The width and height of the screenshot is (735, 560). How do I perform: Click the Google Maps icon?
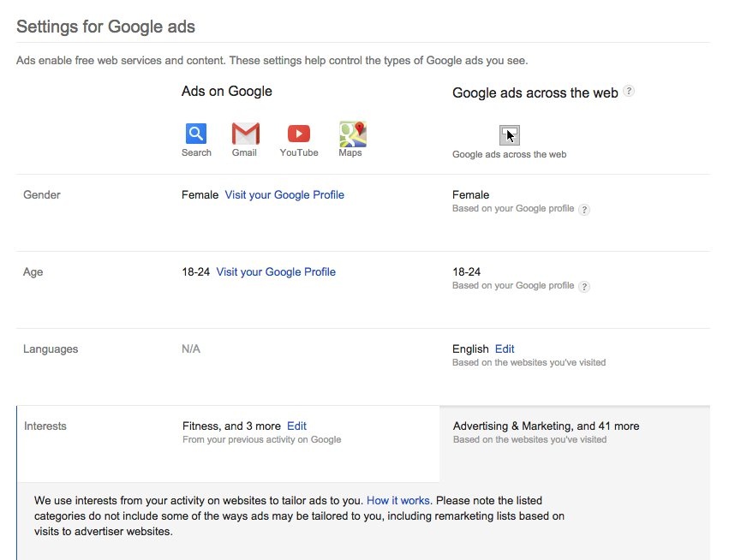[x=352, y=134]
